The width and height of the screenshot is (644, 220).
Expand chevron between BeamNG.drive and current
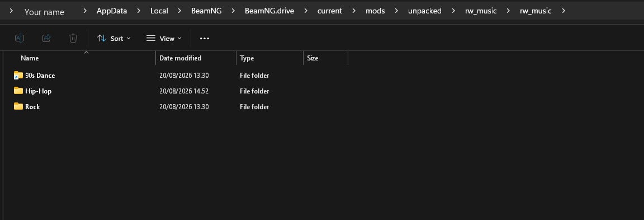point(306,11)
